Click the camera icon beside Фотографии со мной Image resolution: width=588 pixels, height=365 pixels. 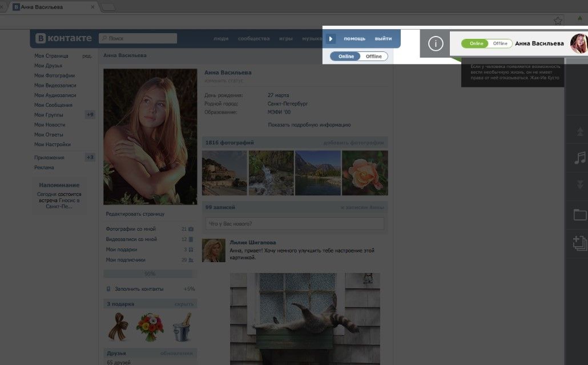click(x=191, y=229)
